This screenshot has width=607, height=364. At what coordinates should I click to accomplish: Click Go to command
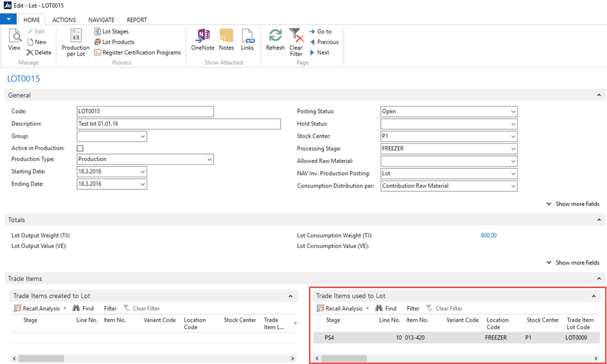tap(320, 31)
